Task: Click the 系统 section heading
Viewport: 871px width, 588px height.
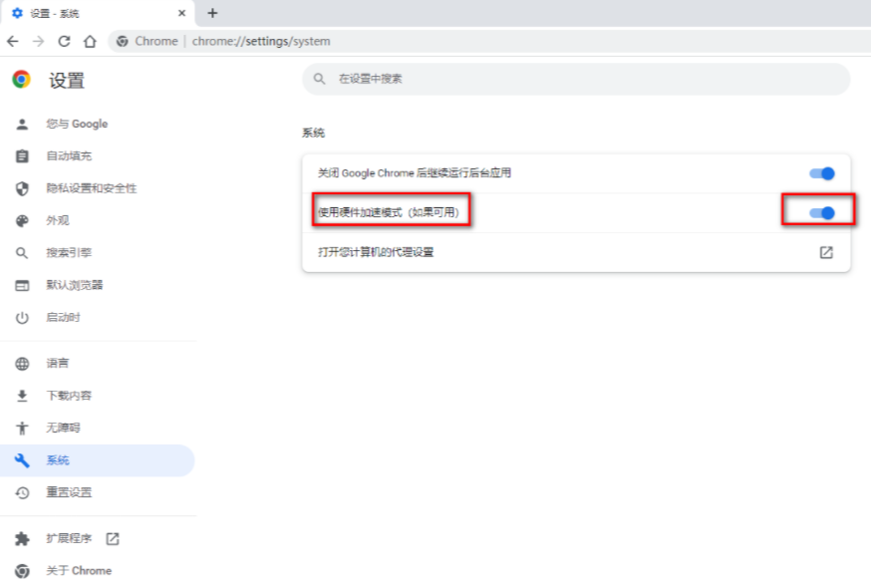Action: tap(313, 133)
